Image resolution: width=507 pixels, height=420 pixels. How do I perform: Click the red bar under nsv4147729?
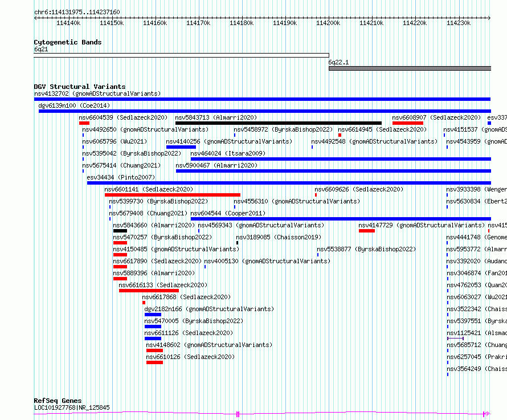pos(367,231)
